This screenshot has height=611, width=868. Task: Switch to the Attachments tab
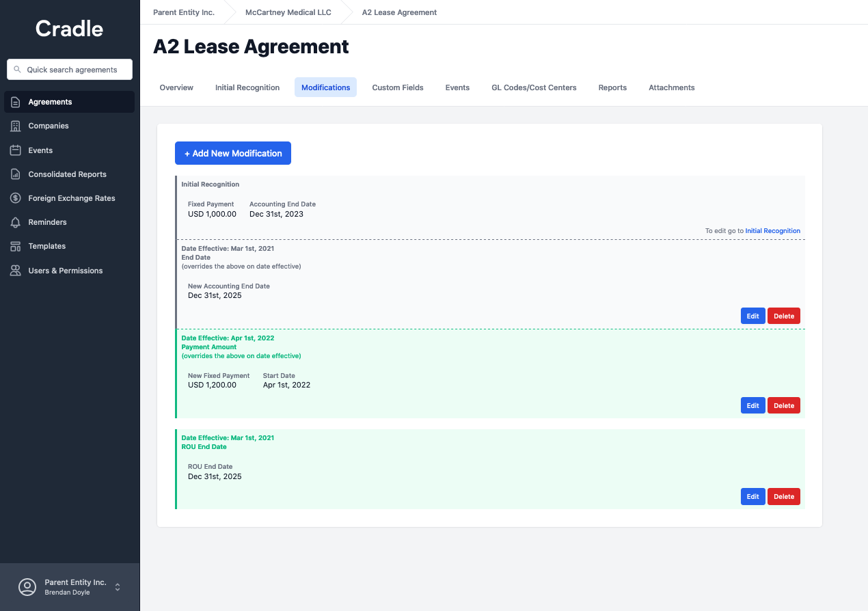click(x=671, y=87)
